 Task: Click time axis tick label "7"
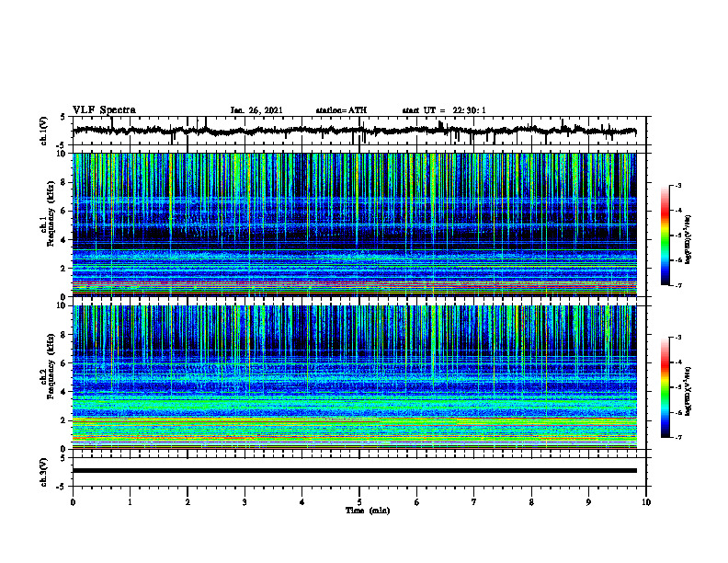pyautogui.click(x=474, y=502)
